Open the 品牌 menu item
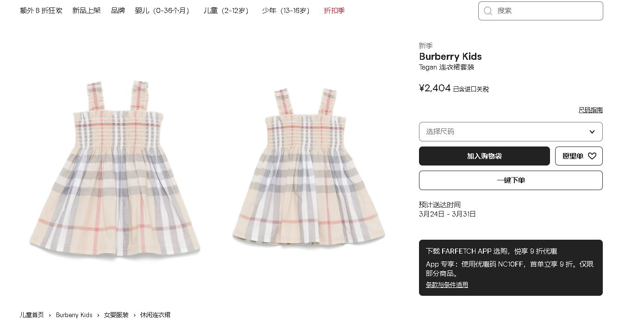Screen dimensions: 644x325 click(118, 10)
